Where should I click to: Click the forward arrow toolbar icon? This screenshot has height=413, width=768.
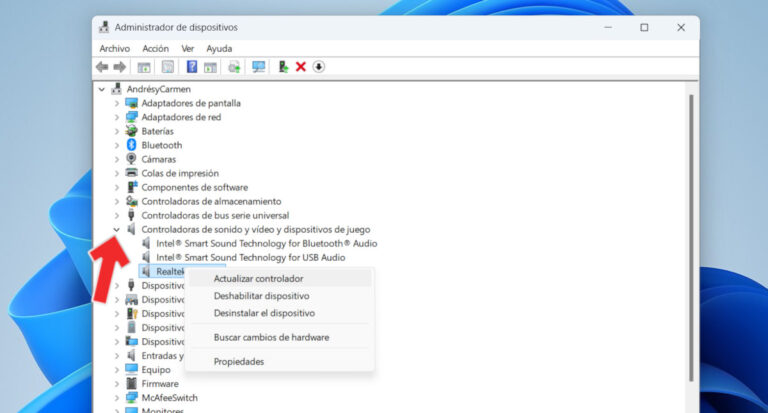pos(120,67)
